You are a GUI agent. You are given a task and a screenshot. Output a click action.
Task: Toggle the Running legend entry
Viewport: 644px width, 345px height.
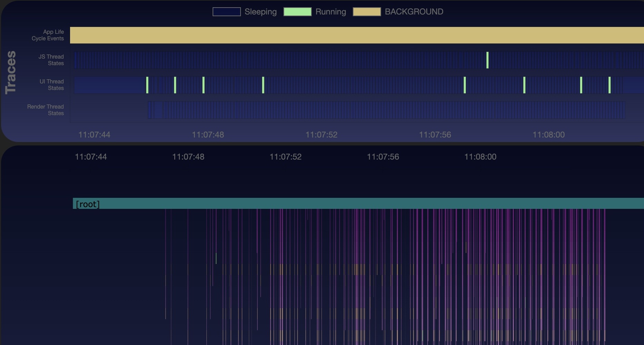tap(297, 11)
